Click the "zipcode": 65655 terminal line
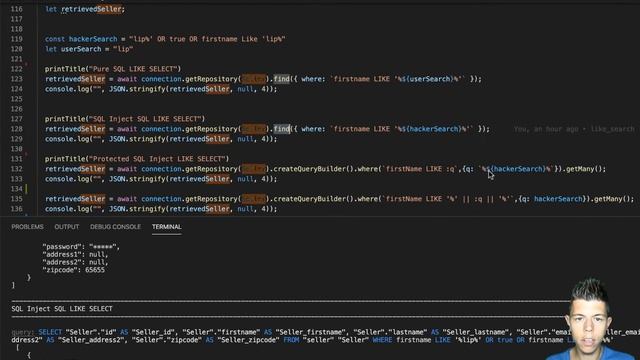 tap(73, 270)
